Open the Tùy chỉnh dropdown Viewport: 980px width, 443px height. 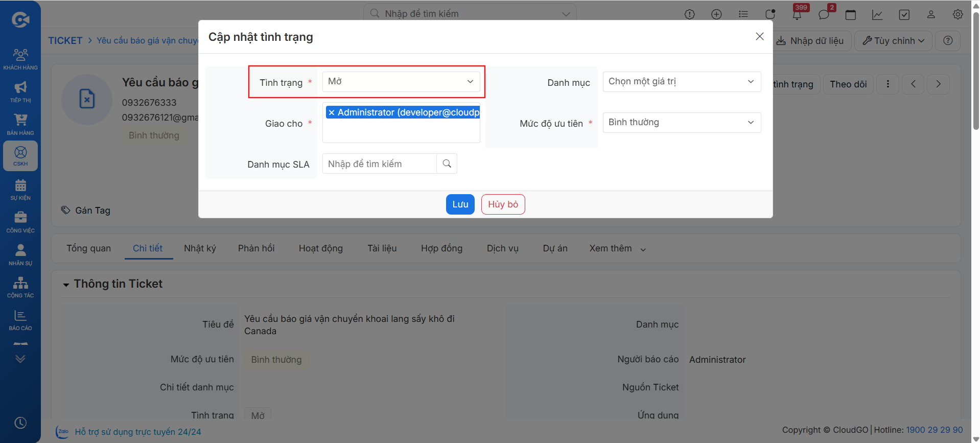tap(894, 41)
